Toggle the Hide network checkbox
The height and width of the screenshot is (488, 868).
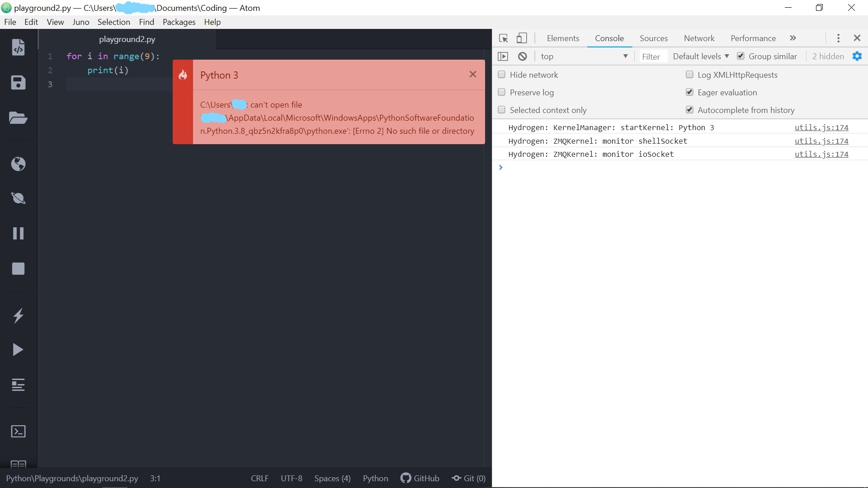click(501, 75)
